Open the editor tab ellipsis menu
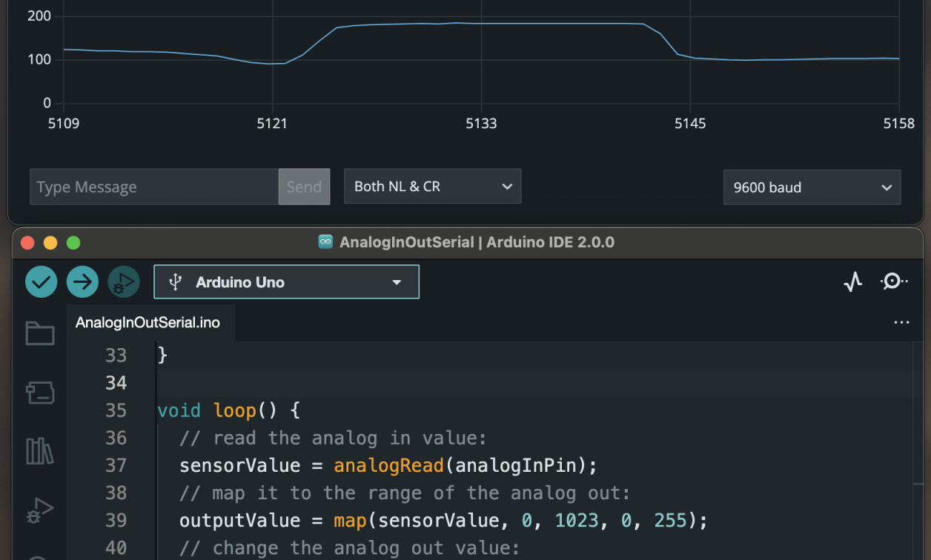The height and width of the screenshot is (560, 931). tap(901, 323)
